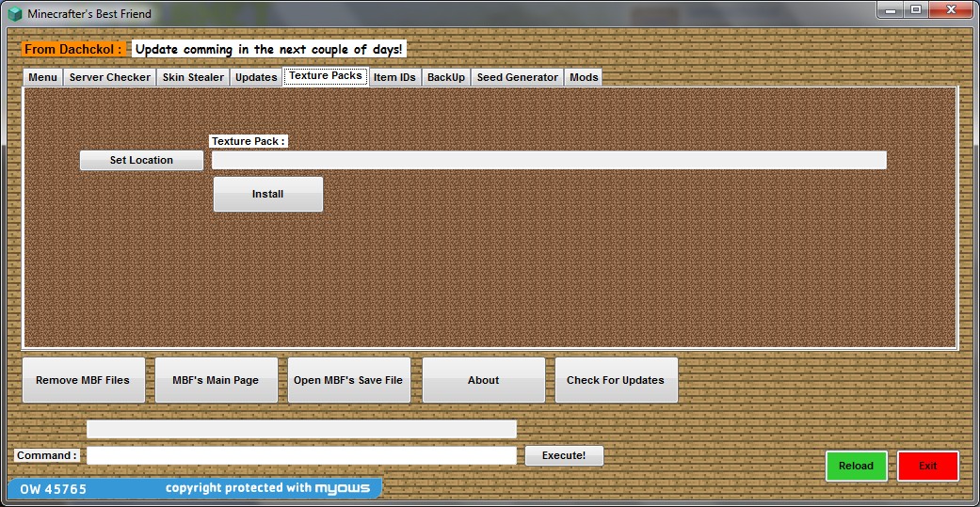Image resolution: width=980 pixels, height=507 pixels.
Task: Click the Command input field
Action: (x=301, y=456)
